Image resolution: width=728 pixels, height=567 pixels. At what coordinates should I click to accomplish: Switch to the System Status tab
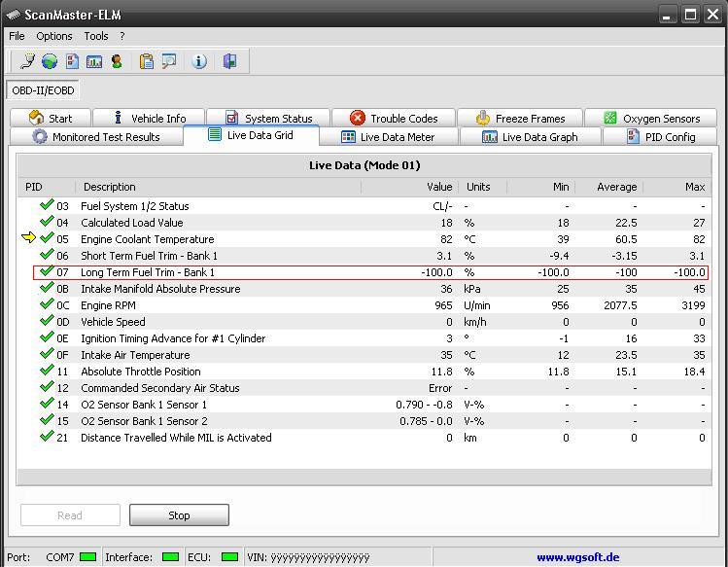coord(268,118)
